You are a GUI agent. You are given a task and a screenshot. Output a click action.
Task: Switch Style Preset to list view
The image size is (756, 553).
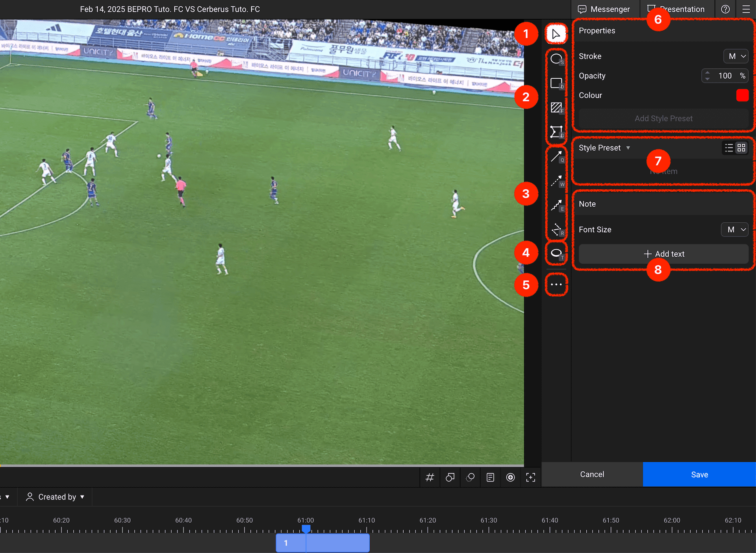[729, 148]
